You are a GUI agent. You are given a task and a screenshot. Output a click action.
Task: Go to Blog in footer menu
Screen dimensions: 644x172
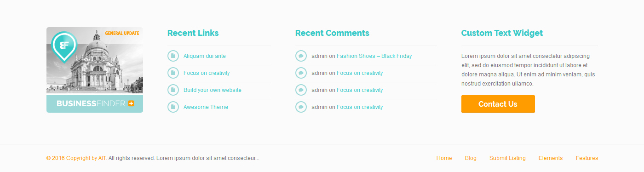(471, 158)
